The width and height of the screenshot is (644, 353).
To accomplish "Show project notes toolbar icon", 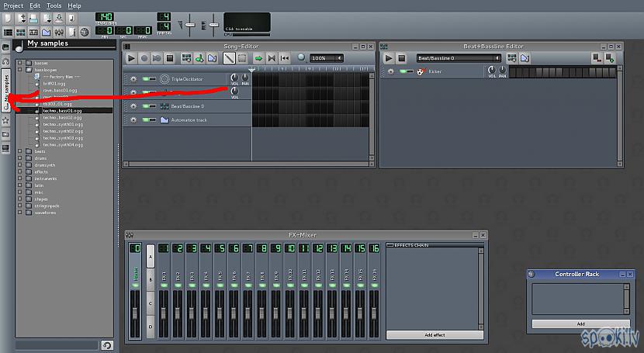I will click(x=72, y=32).
